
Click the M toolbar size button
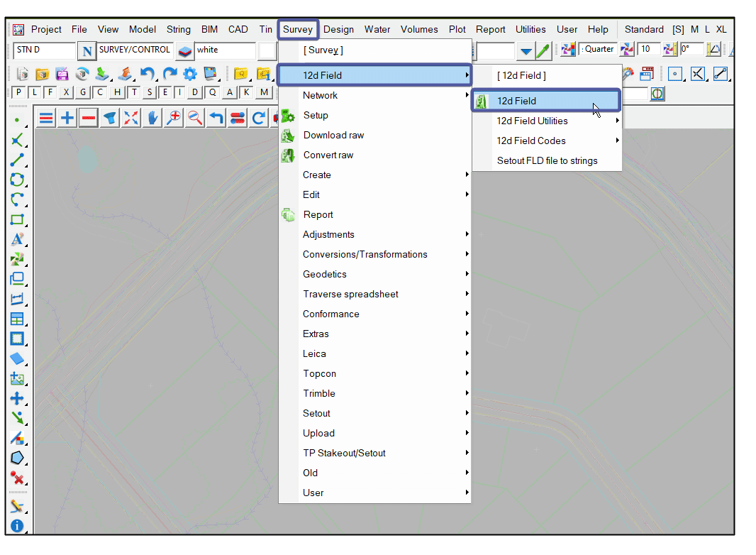point(694,29)
